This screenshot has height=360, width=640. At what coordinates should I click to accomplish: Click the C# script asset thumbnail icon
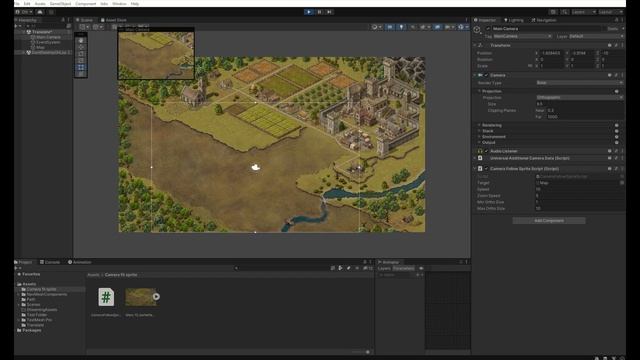(106, 297)
